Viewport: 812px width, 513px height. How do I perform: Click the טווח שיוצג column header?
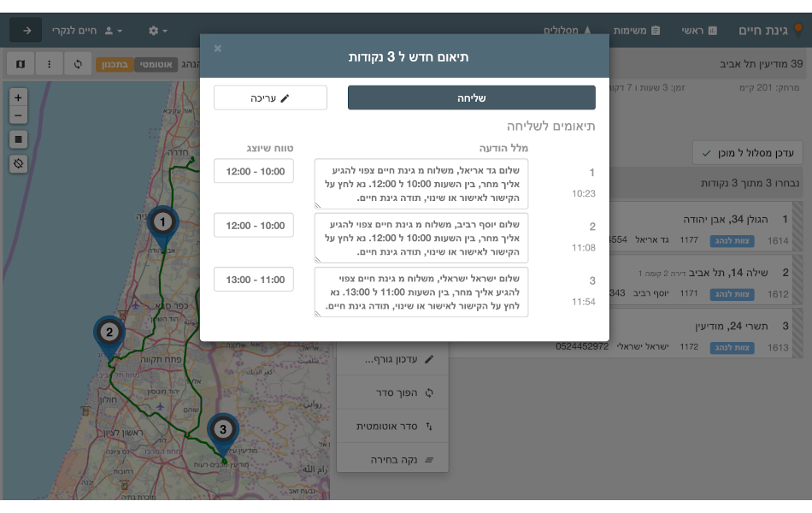[x=270, y=148]
